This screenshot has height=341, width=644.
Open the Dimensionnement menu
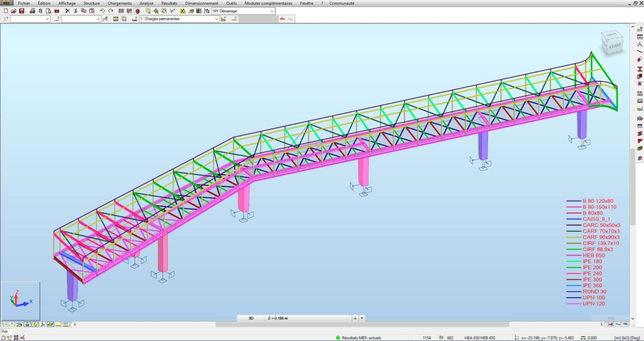pyautogui.click(x=202, y=3)
